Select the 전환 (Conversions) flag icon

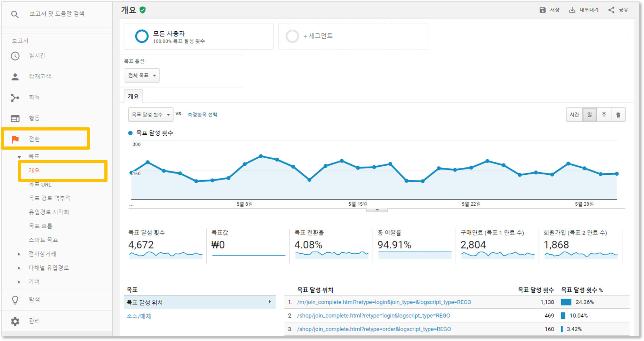(15, 139)
